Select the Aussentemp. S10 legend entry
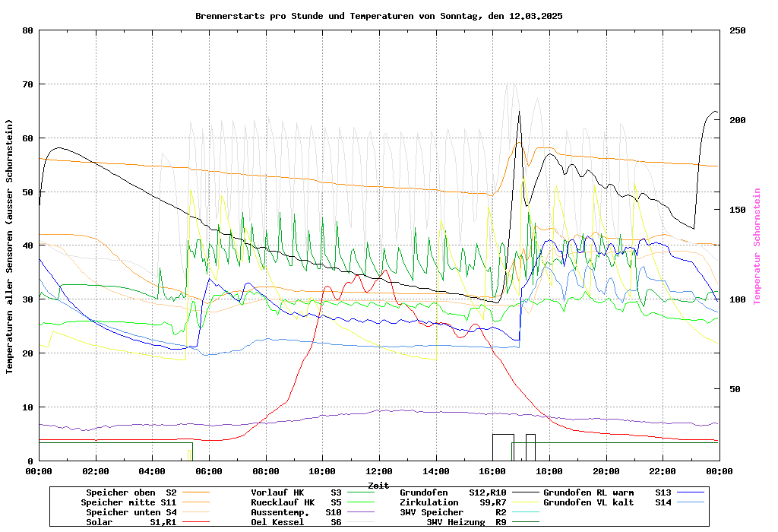778x532 pixels. point(296,512)
